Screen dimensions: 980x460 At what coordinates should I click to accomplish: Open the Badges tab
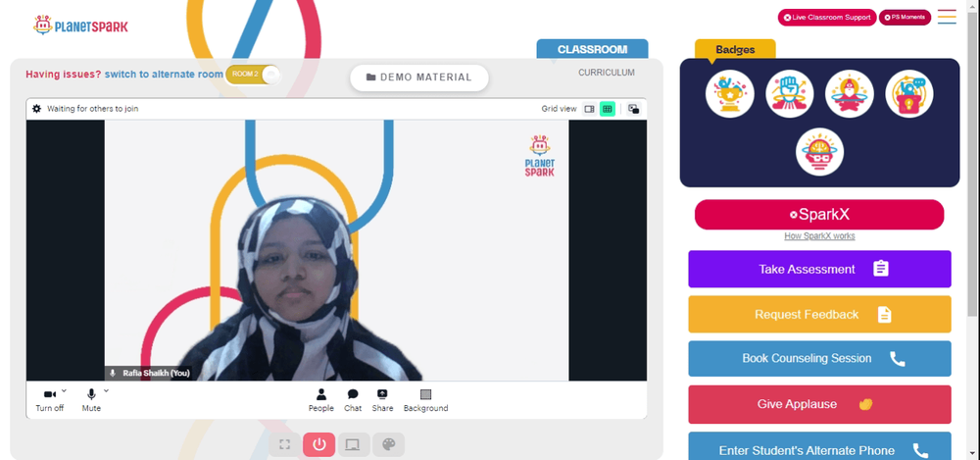(735, 49)
